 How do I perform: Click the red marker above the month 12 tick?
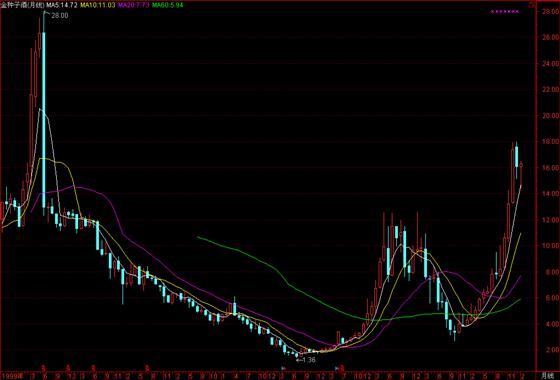click(69, 367)
